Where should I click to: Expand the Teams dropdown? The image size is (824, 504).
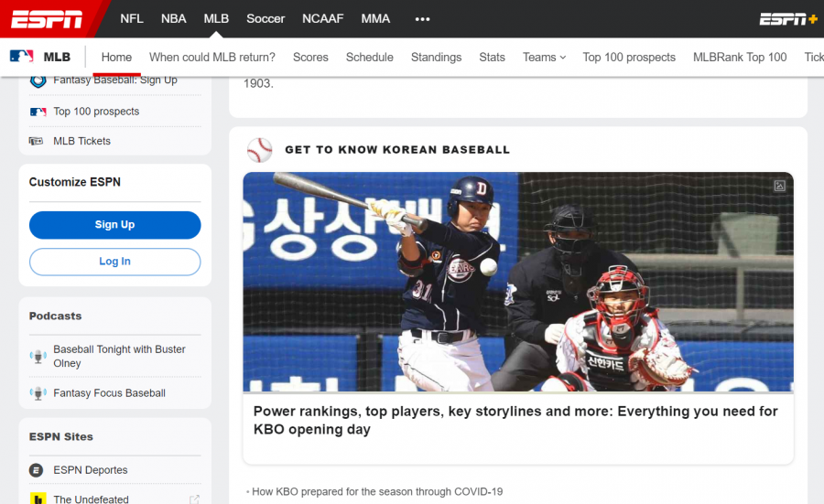pyautogui.click(x=544, y=58)
